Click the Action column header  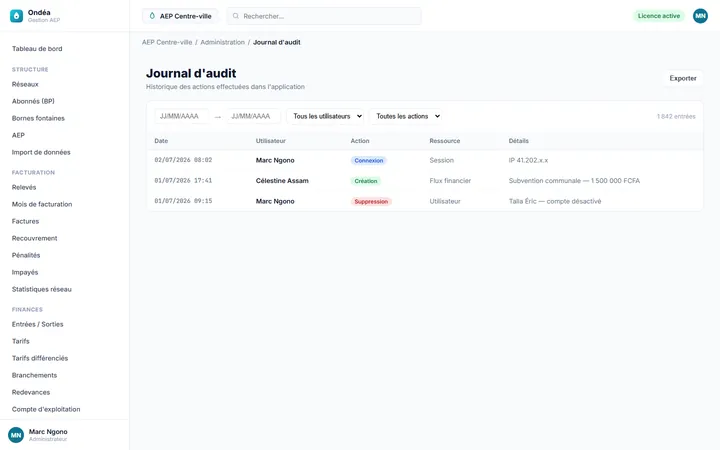click(360, 141)
